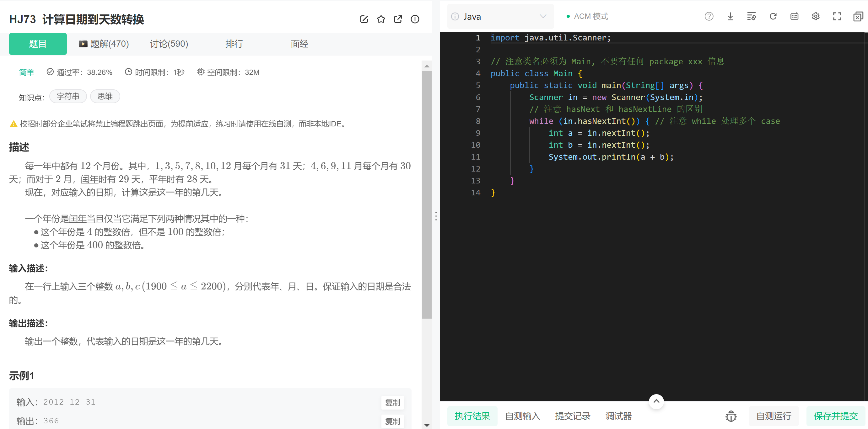Viewport: 868px width, 429px height.
Task: Open the 题解(470) tab
Action: 104,44
